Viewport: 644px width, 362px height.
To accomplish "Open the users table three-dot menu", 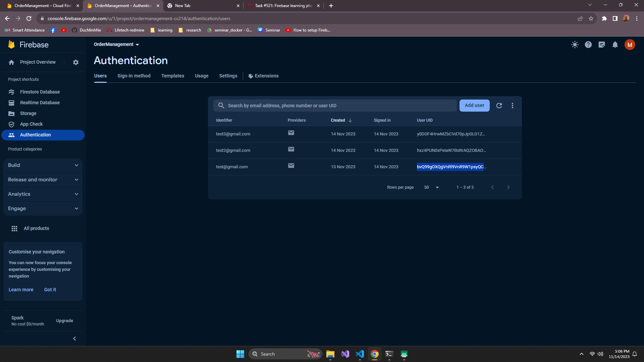I will coord(512,106).
